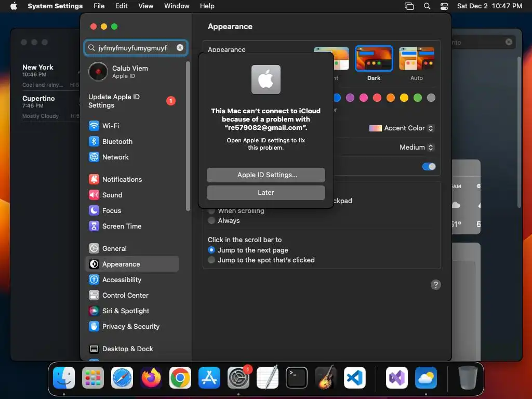Launch Visual Studio Code from Dock
Image resolution: width=532 pixels, height=399 pixels.
click(355, 378)
